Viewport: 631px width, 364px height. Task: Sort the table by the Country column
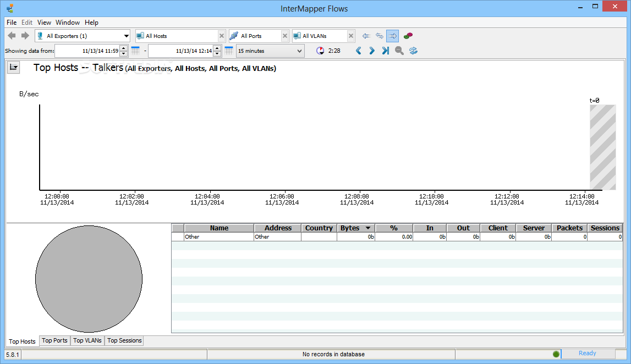[319, 228]
